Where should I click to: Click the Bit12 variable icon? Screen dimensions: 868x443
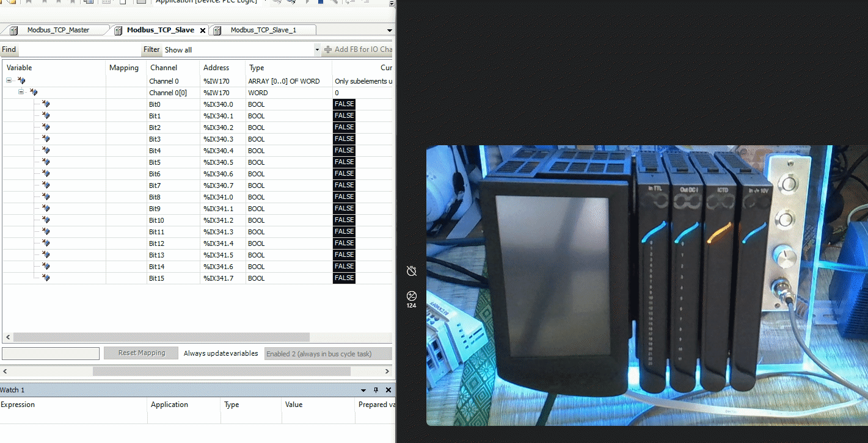pos(46,243)
